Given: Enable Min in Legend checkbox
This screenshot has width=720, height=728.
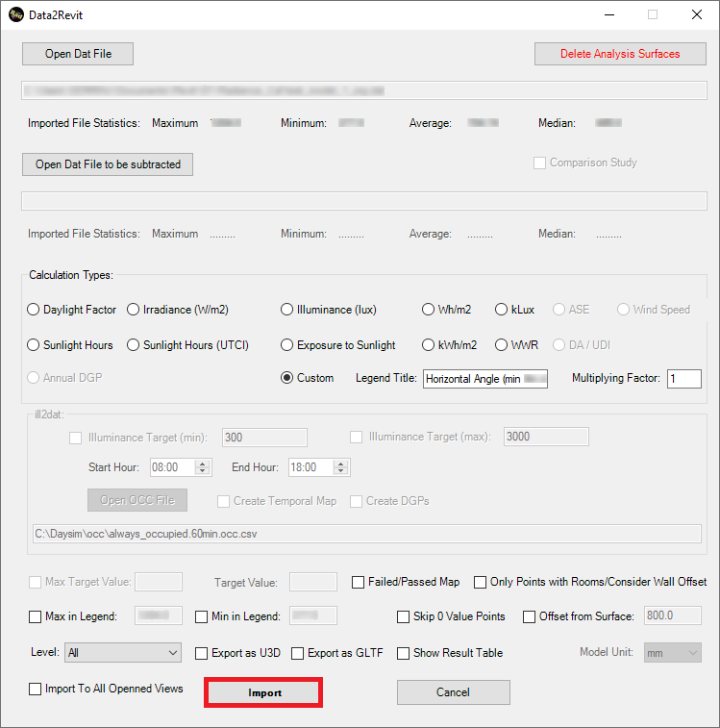Looking at the screenshot, I should (201, 617).
